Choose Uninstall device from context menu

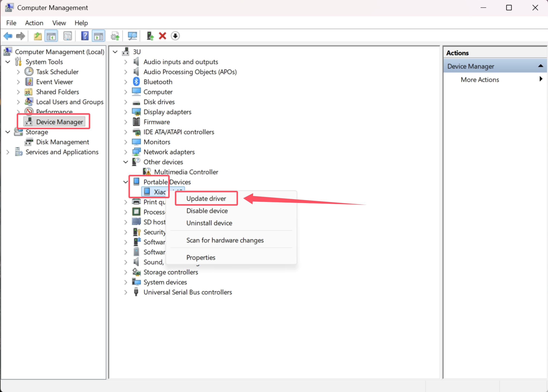[x=209, y=223]
